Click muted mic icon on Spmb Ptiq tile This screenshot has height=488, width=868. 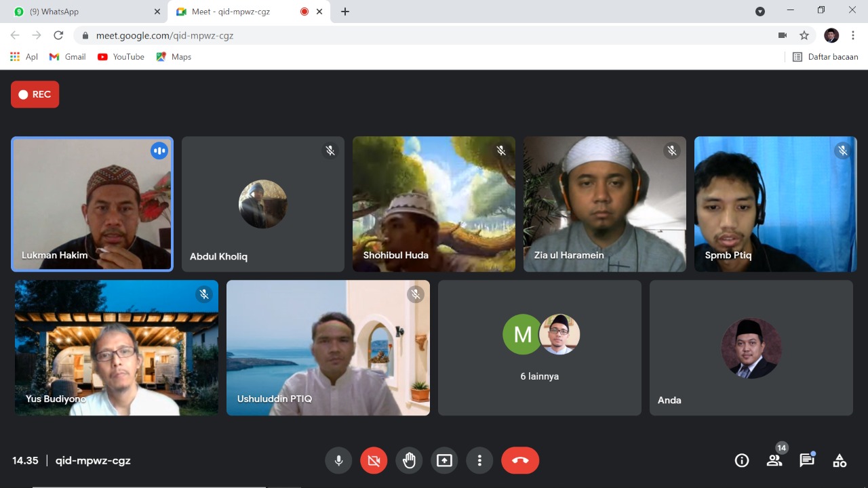tap(843, 150)
